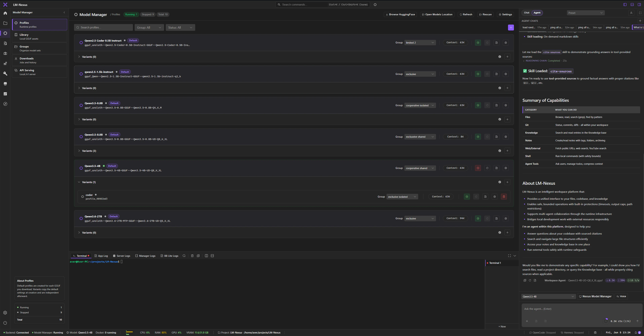Open the wrench tools icon in sidebar
Viewport: 644px width, 336px height.
5,74
